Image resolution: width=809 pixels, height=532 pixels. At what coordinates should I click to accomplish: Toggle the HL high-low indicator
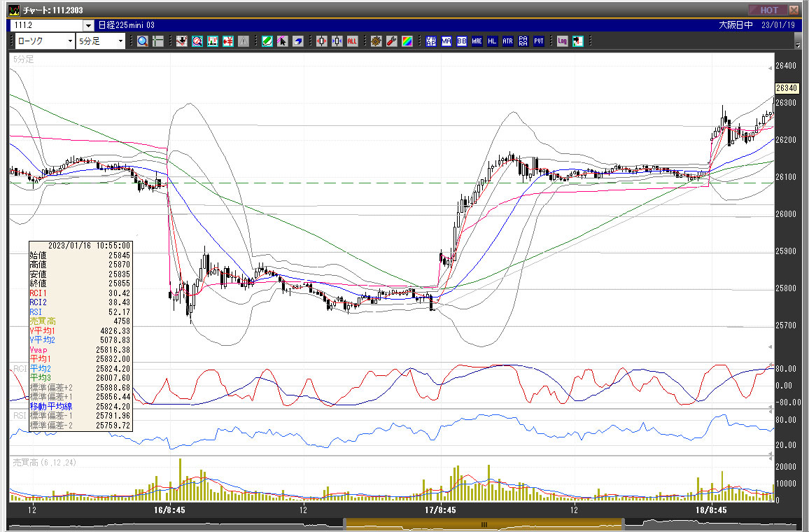[492, 41]
